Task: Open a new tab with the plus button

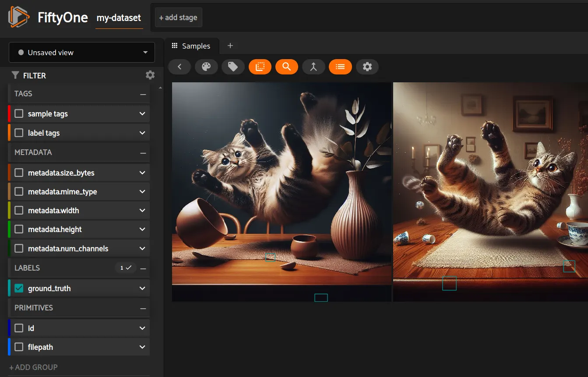Action: click(x=230, y=46)
